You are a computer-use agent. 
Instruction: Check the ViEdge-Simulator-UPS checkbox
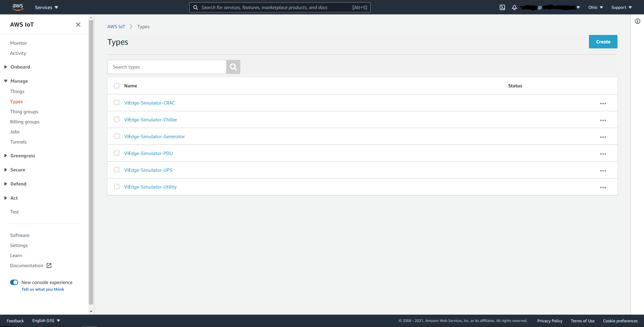(x=117, y=170)
